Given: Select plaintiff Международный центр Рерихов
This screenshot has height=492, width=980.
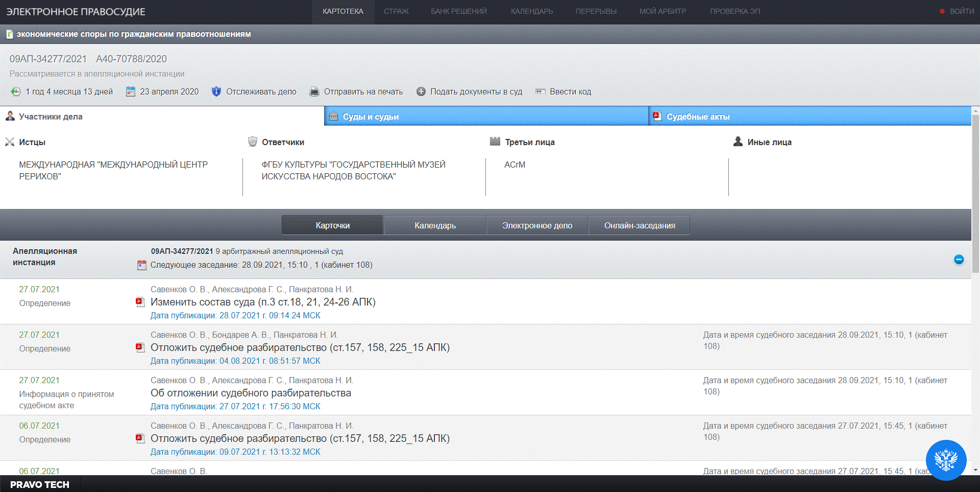Looking at the screenshot, I should pyautogui.click(x=113, y=170).
